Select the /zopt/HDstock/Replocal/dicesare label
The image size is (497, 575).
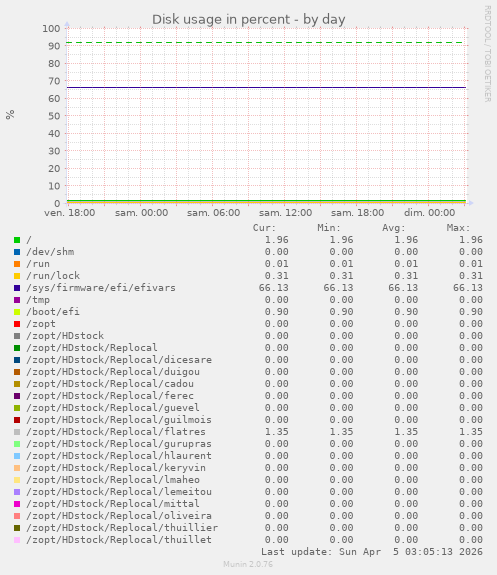point(119,360)
